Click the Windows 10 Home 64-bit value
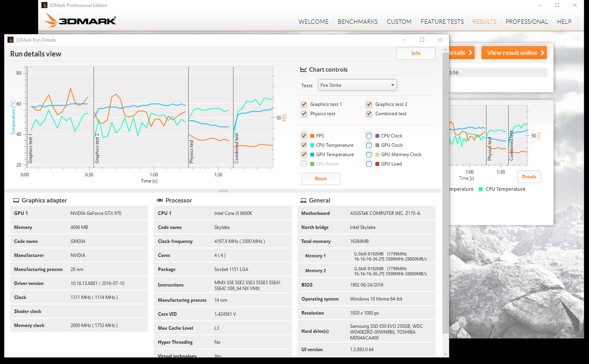Viewport: 589px width, 364px height. [x=376, y=299]
